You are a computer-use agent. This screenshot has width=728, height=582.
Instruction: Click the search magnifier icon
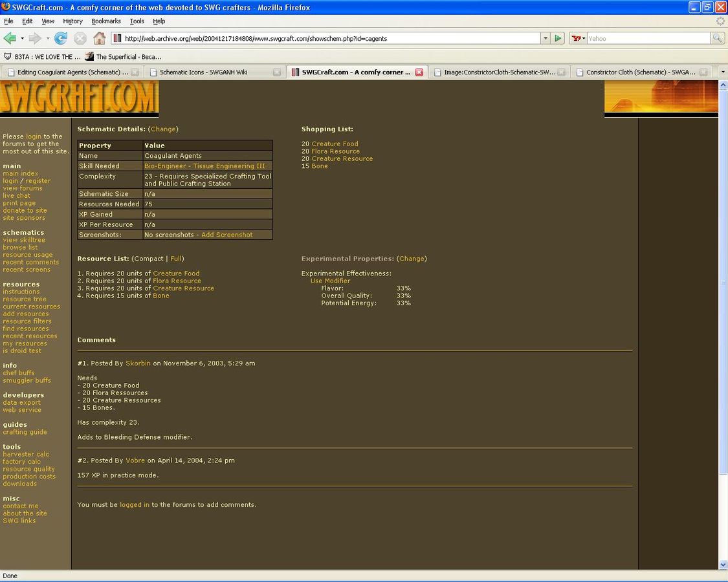tap(717, 38)
